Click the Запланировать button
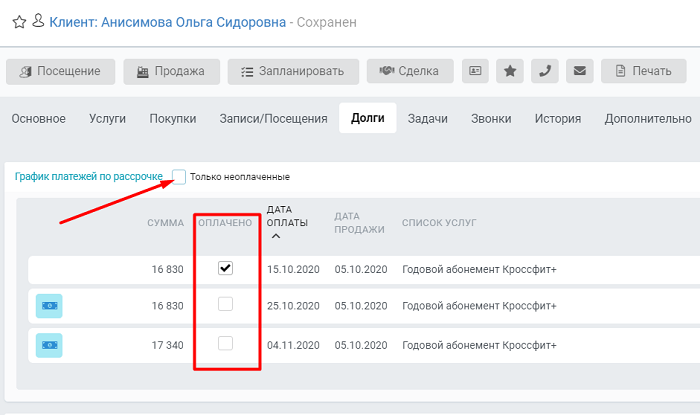 tap(293, 71)
